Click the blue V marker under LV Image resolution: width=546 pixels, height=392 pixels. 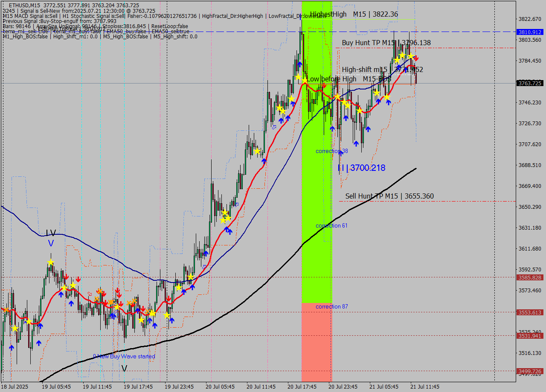tap(51, 243)
